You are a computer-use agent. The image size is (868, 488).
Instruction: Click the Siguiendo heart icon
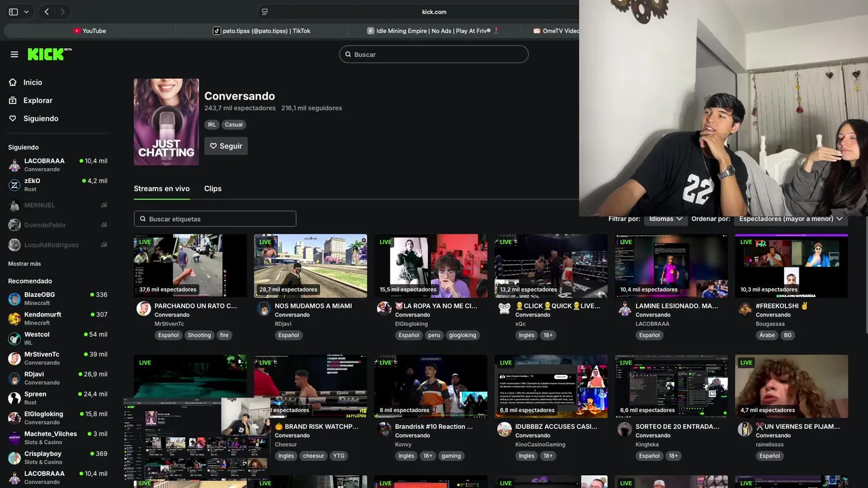tap(13, 119)
